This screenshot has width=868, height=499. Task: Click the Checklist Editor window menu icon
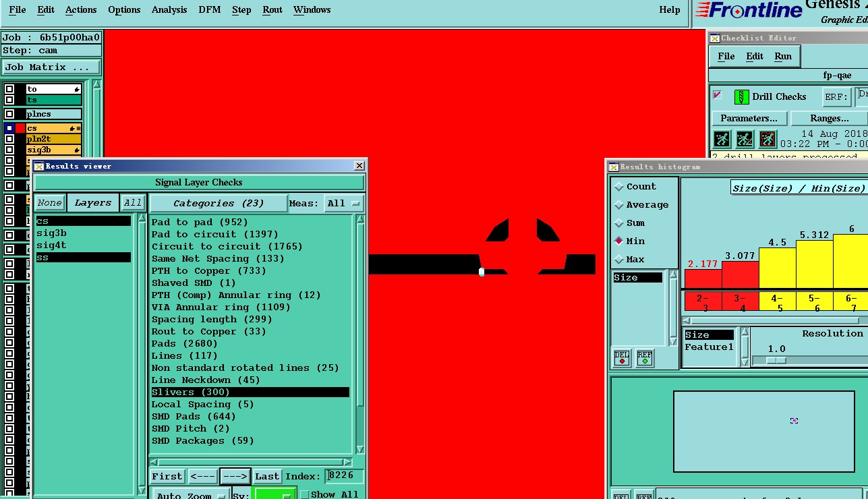[x=714, y=38]
